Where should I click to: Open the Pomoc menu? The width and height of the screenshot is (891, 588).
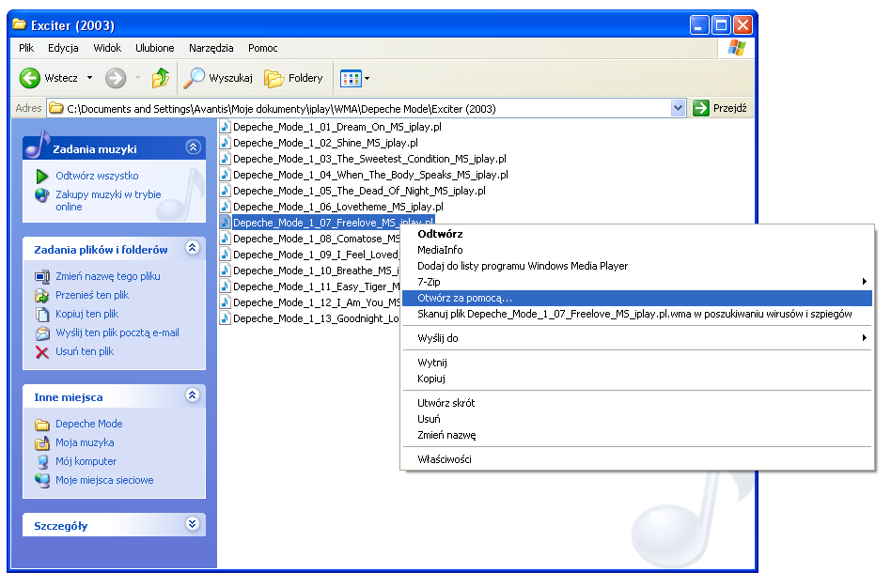(262, 48)
